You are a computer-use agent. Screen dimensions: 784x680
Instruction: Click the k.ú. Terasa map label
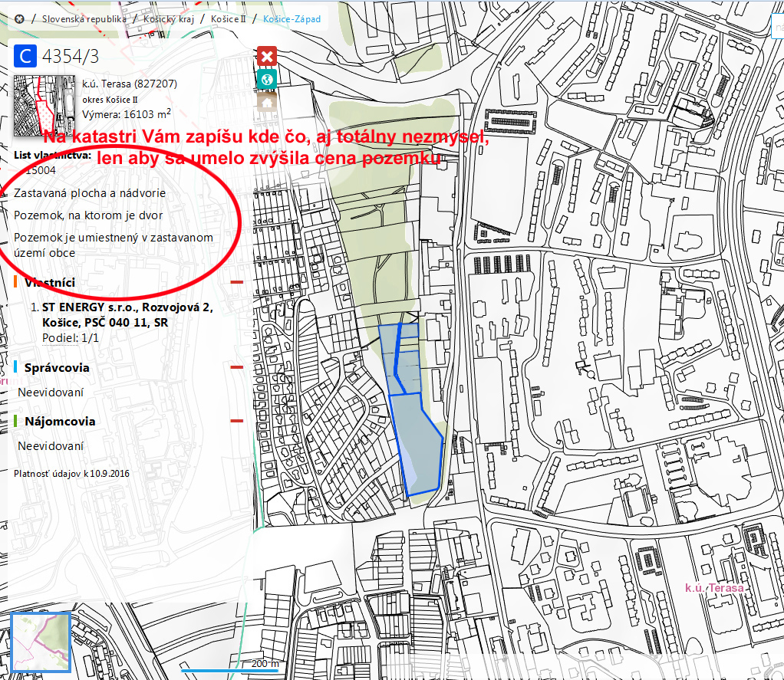[714, 588]
